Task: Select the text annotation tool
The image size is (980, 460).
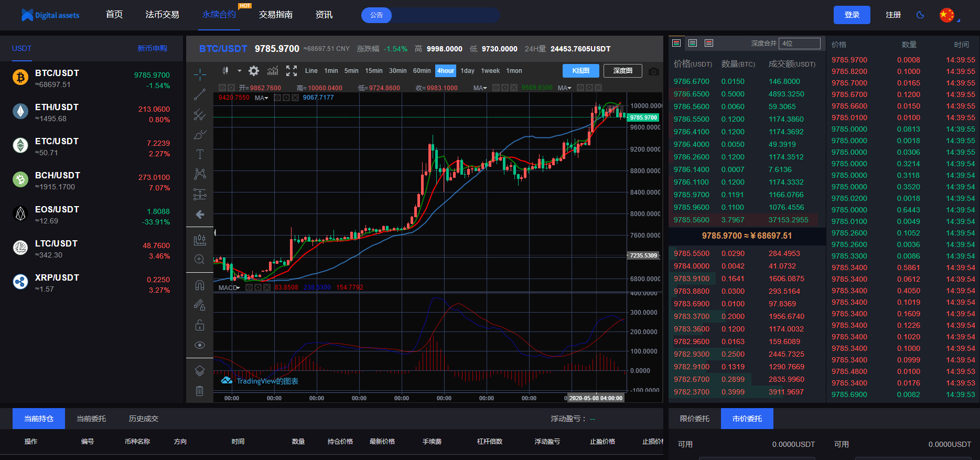Action: coord(200,154)
